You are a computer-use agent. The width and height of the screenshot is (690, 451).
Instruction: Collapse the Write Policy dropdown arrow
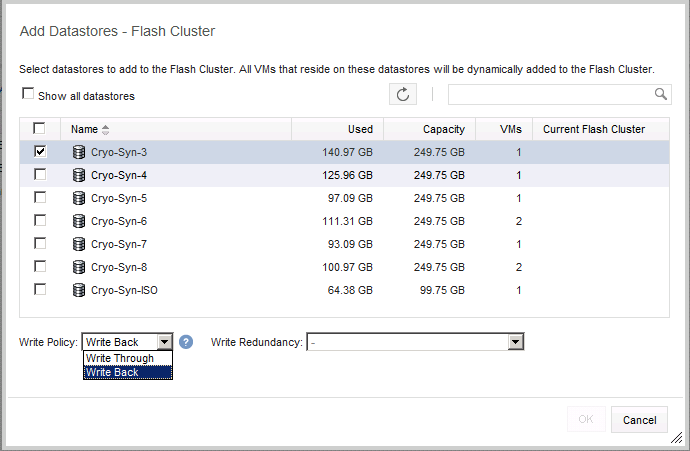165,342
